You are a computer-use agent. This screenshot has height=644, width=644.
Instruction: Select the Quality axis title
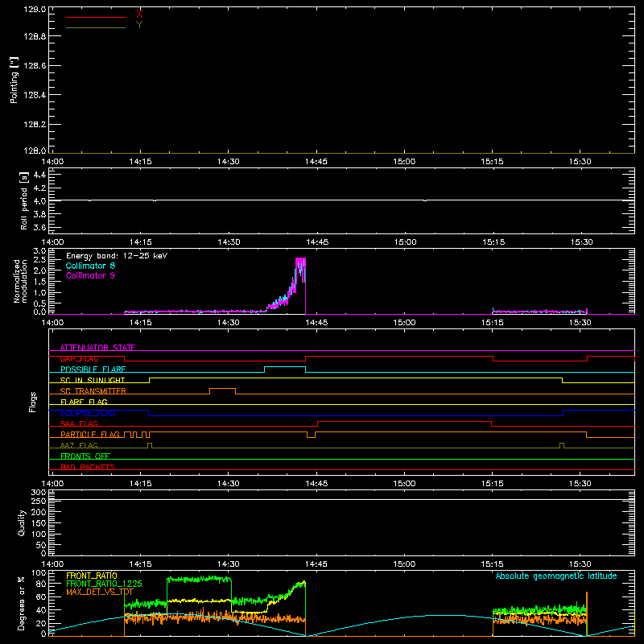coord(22,522)
